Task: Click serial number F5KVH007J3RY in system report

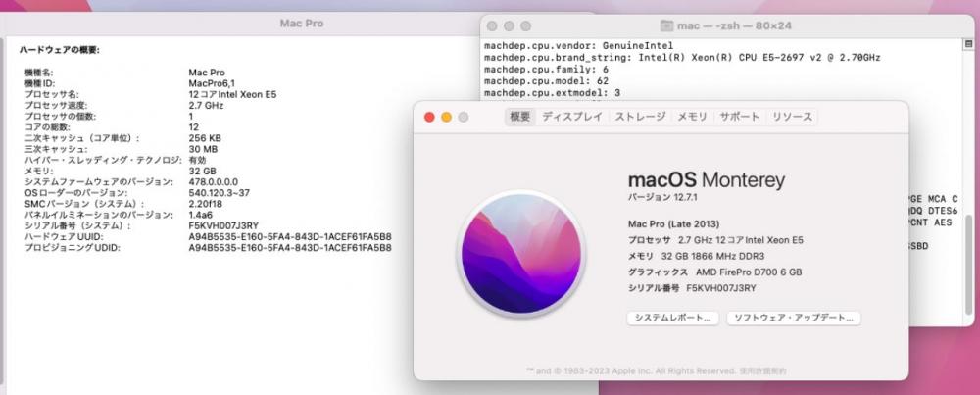Action: coord(223,225)
